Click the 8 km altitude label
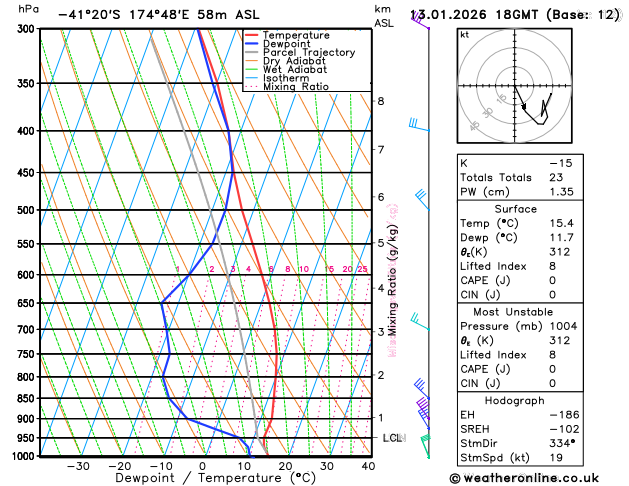Viewport: 629px width, 486px height. (381, 101)
